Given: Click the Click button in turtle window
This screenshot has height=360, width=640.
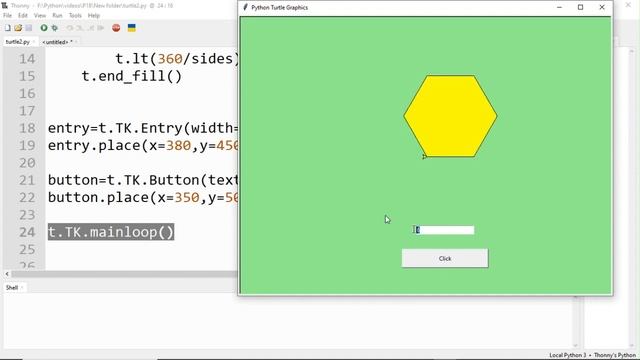Looking at the screenshot, I should coord(444,258).
